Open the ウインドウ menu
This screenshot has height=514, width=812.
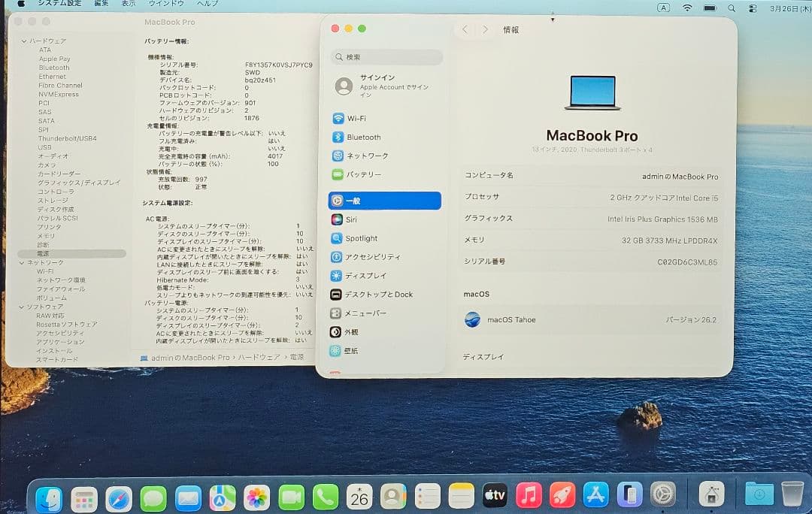(x=166, y=3)
